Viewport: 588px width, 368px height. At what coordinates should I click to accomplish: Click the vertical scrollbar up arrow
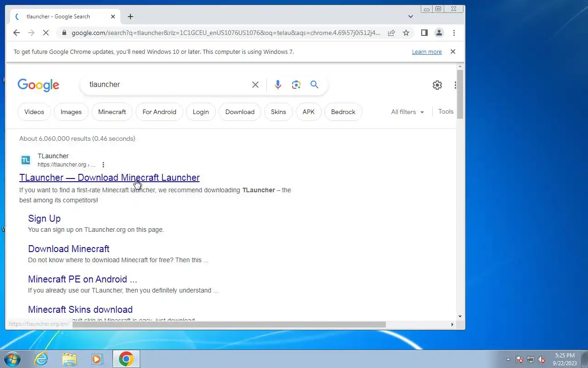click(x=460, y=67)
